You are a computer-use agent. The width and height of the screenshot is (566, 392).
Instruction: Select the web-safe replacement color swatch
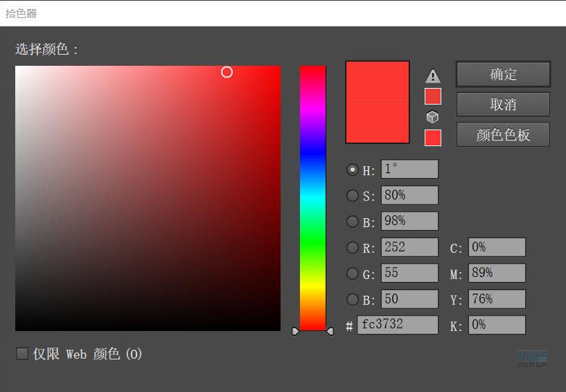[x=433, y=138]
